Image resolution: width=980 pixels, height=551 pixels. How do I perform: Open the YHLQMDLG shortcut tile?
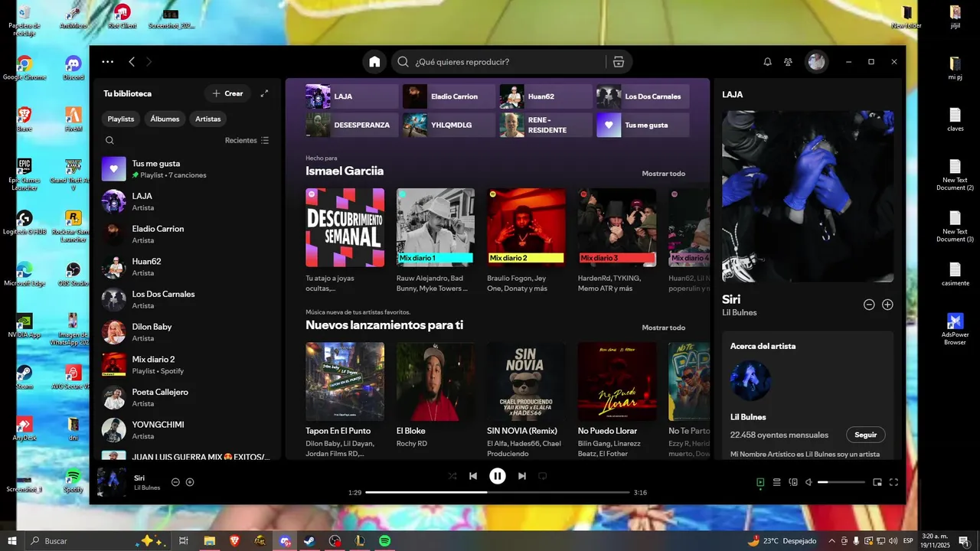[x=449, y=125]
